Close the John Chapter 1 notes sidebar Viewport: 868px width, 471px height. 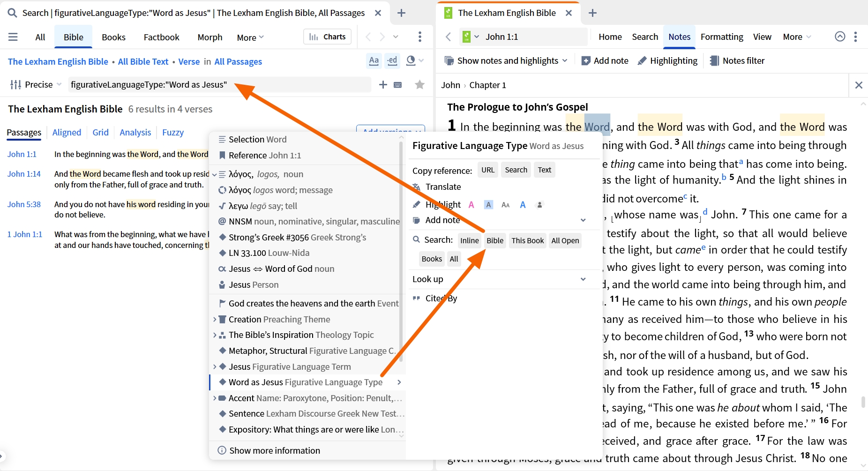[x=859, y=85]
